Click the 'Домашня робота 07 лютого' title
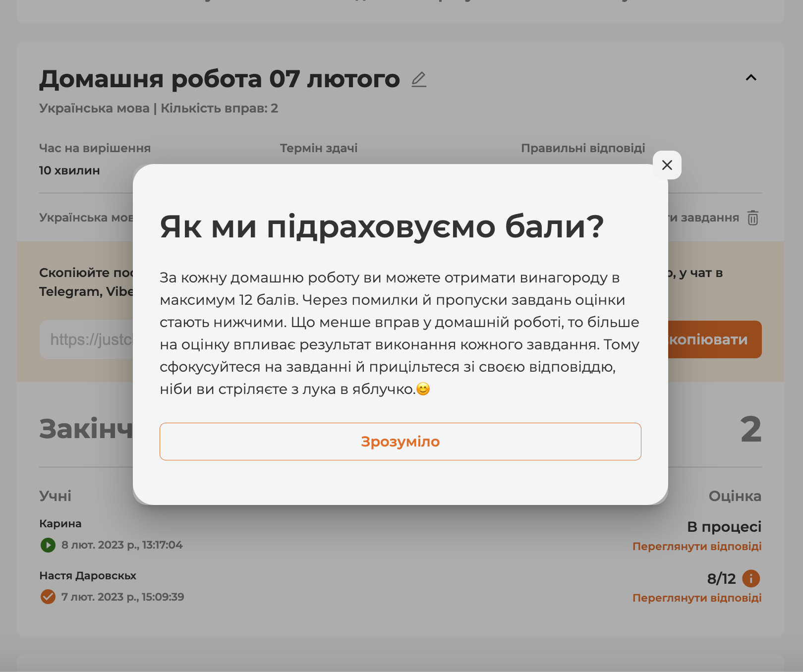This screenshot has height=672, width=803. click(x=220, y=79)
